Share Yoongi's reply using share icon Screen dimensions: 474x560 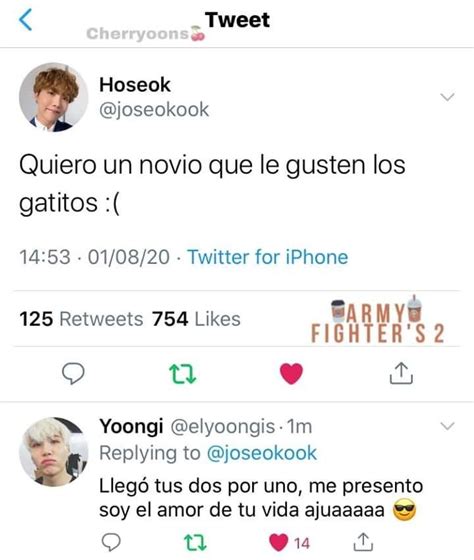[363, 542]
